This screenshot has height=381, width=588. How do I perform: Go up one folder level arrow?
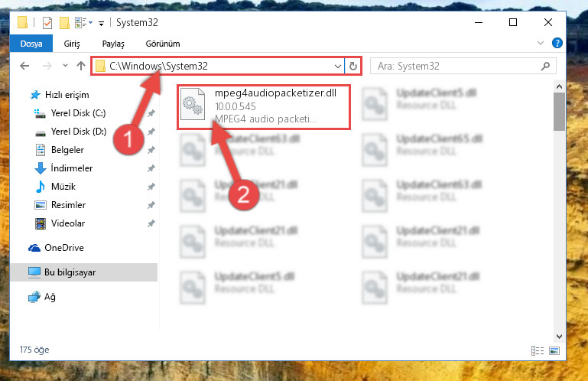pos(80,66)
